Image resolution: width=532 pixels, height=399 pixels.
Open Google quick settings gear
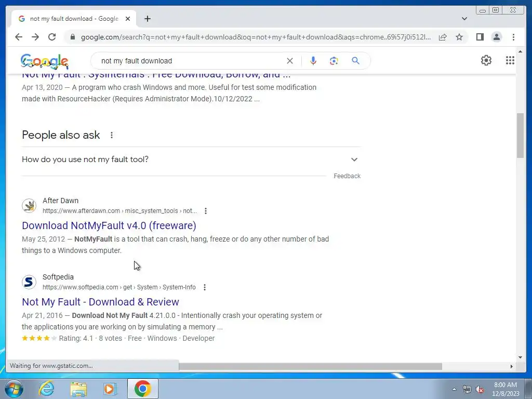pos(486,60)
